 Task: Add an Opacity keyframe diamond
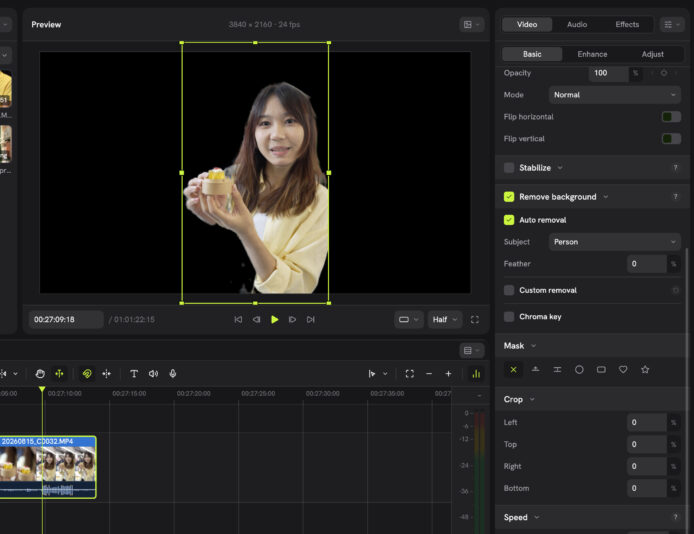(x=663, y=73)
